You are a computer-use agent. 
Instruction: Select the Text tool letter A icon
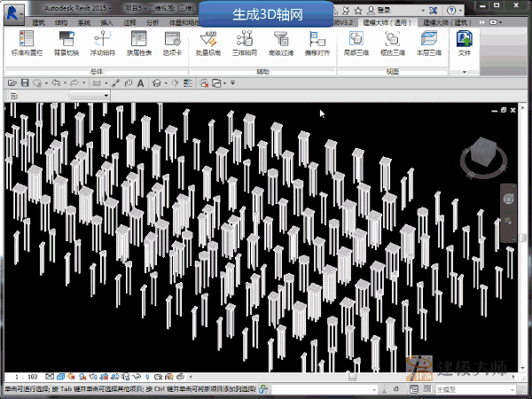[140, 83]
